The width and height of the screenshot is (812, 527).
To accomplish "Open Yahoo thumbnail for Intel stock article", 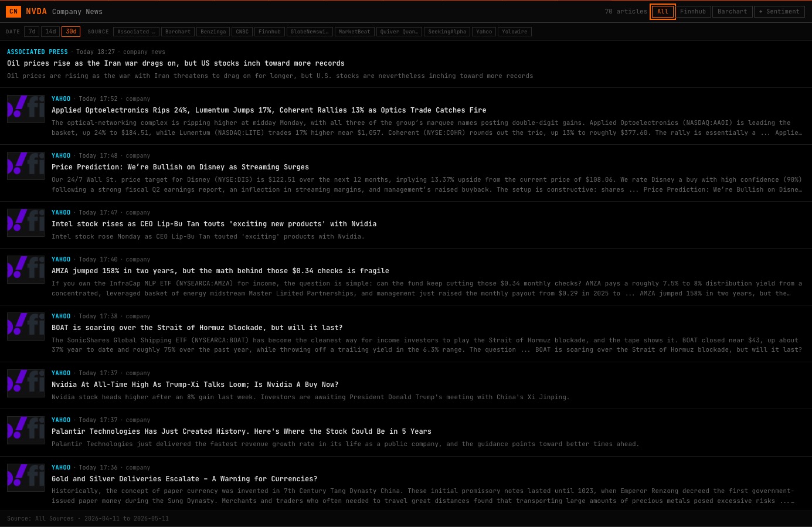I will click(26, 222).
